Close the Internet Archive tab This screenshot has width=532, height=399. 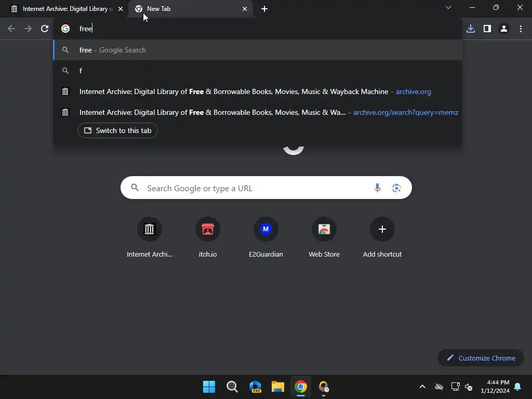[121, 9]
